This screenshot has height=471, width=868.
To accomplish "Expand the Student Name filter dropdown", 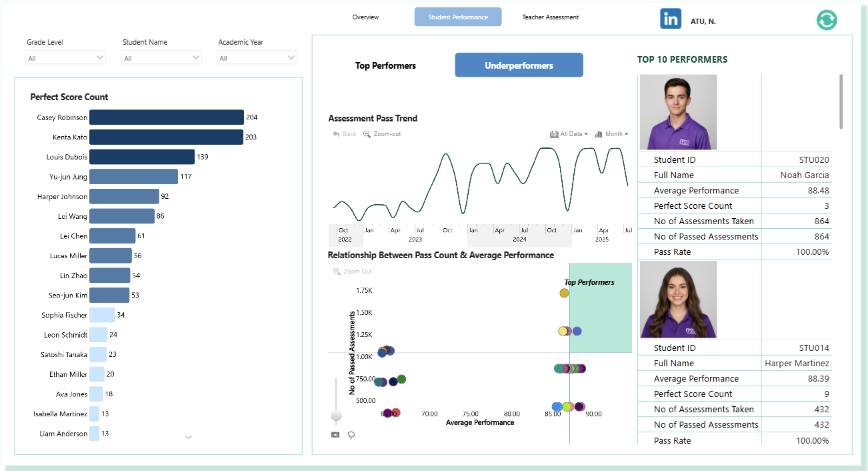I will [x=161, y=58].
